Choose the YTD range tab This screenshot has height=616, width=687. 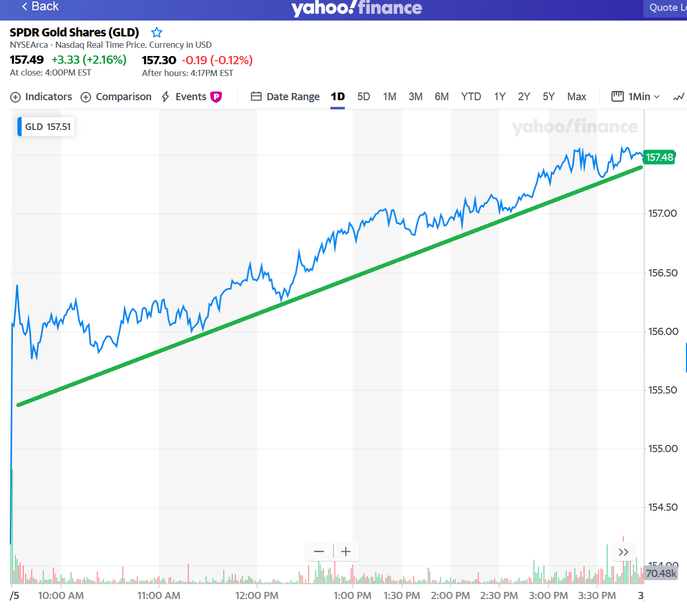pos(471,97)
